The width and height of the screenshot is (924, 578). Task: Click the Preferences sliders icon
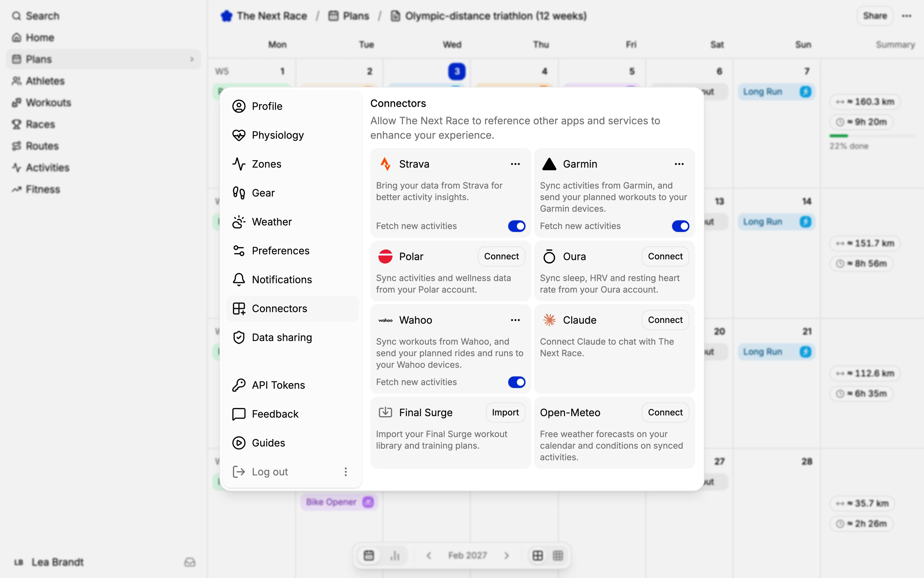[x=239, y=251]
